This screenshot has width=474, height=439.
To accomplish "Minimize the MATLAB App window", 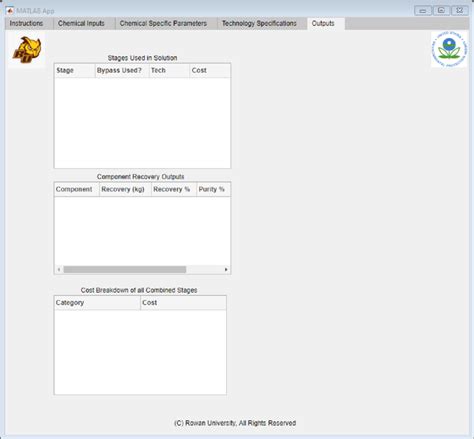I will tap(423, 10).
